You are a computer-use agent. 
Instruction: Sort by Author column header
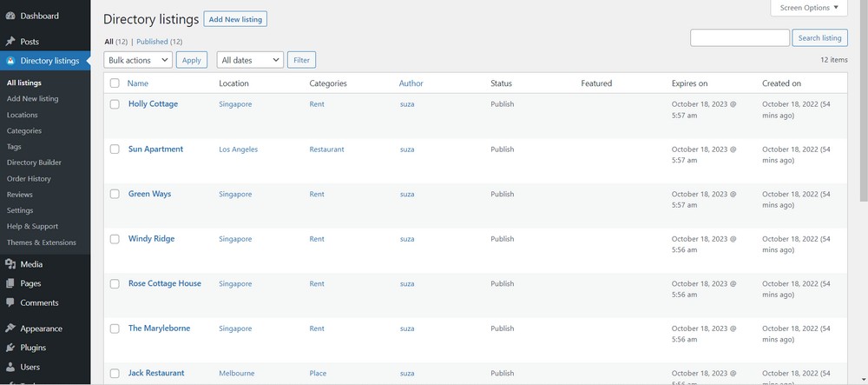tap(411, 83)
